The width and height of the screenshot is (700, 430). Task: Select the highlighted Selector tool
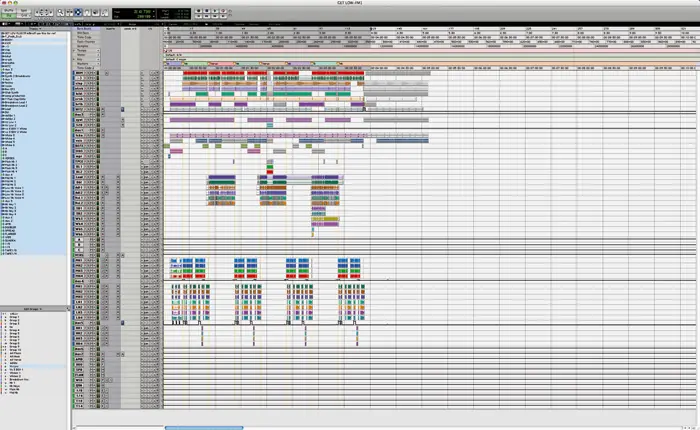pyautogui.click(x=78, y=12)
